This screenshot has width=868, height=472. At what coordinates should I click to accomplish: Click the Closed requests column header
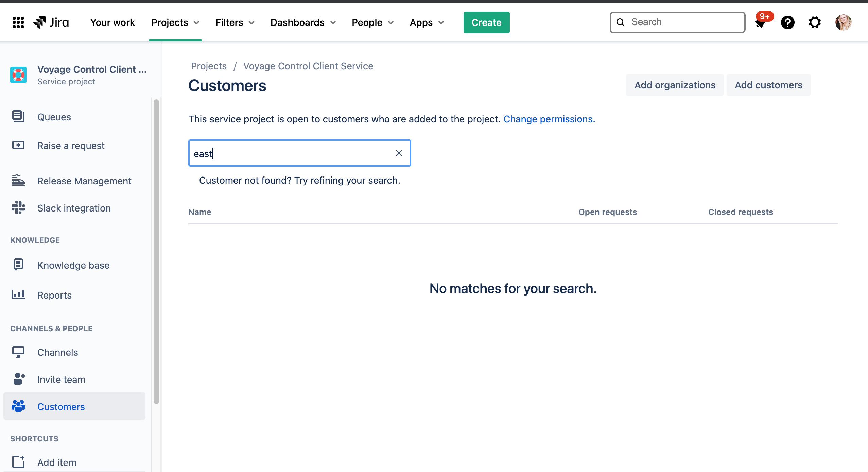[741, 212]
